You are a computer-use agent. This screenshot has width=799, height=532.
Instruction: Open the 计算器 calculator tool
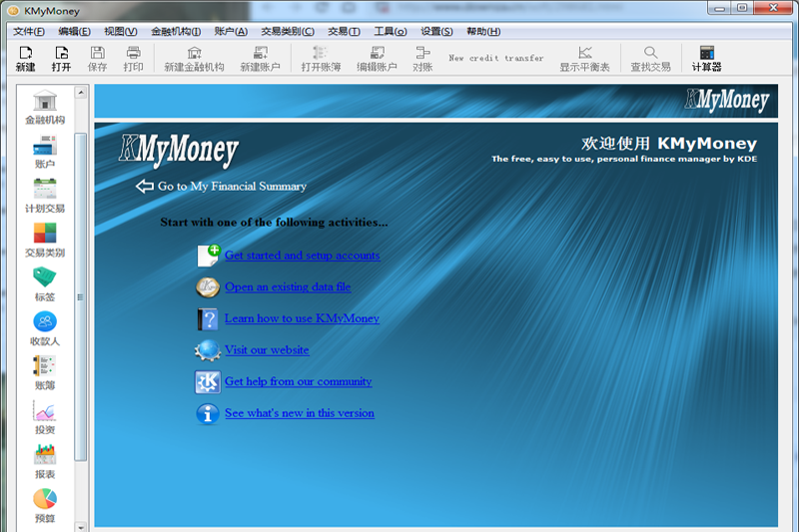[x=706, y=58]
